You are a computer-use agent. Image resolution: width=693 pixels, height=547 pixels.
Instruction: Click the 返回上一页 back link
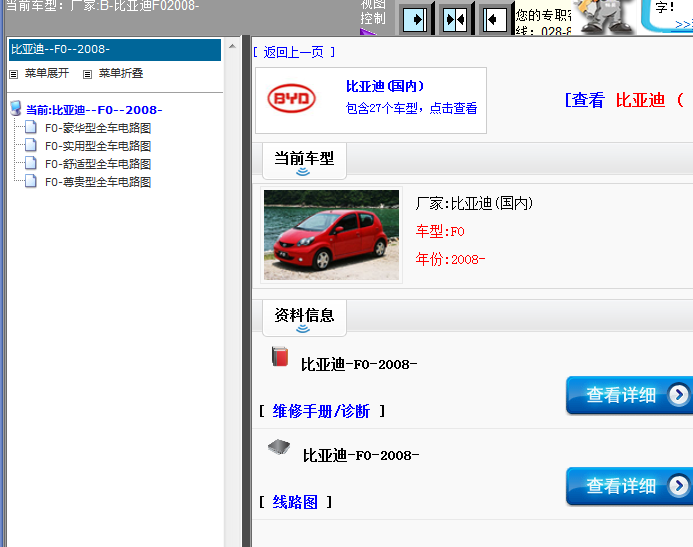point(293,53)
